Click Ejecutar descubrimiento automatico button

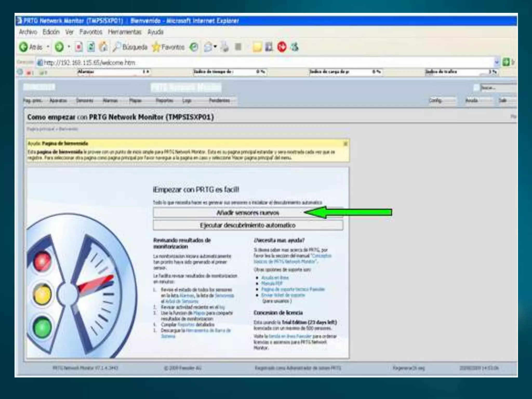(x=248, y=225)
